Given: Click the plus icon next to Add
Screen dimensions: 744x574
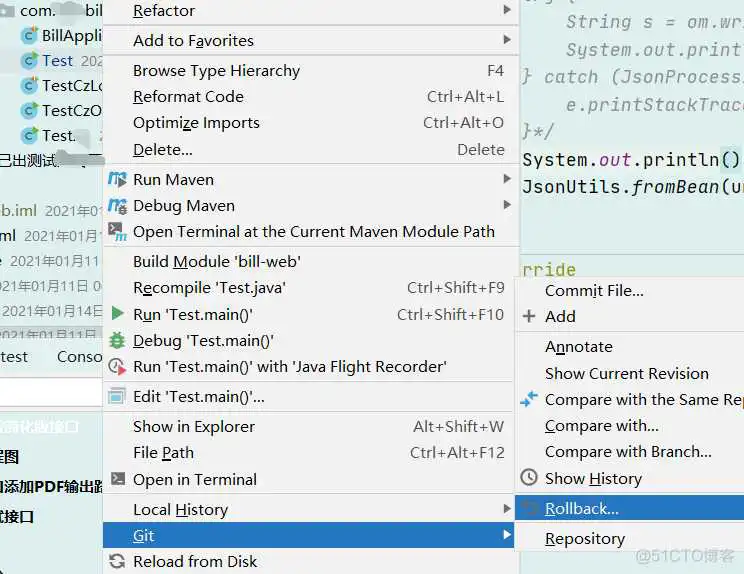Looking at the screenshot, I should point(529,316).
